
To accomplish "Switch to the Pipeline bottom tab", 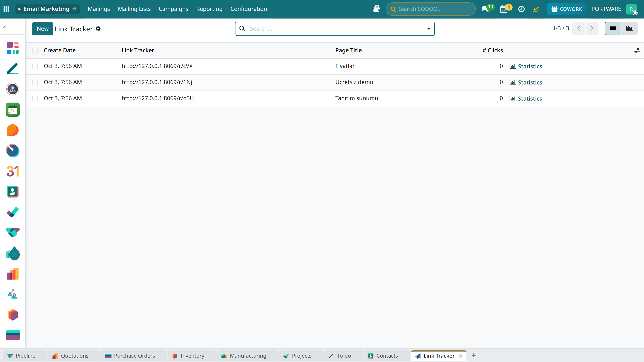I will pyautogui.click(x=25, y=356).
